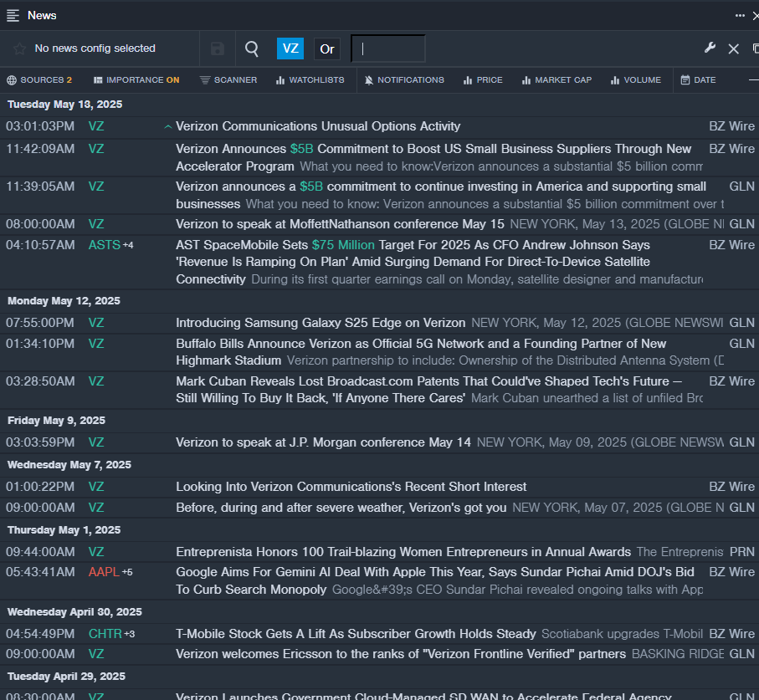
Task: Click the bar chart icon beside Market Cap
Action: 526,80
